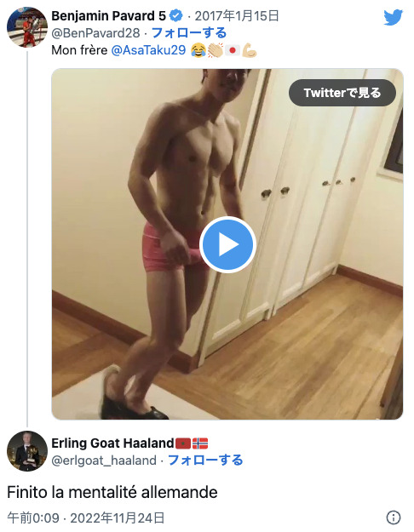Open the 2017年1月15日 date link
The width and height of the screenshot is (414, 532).
pyautogui.click(x=237, y=15)
